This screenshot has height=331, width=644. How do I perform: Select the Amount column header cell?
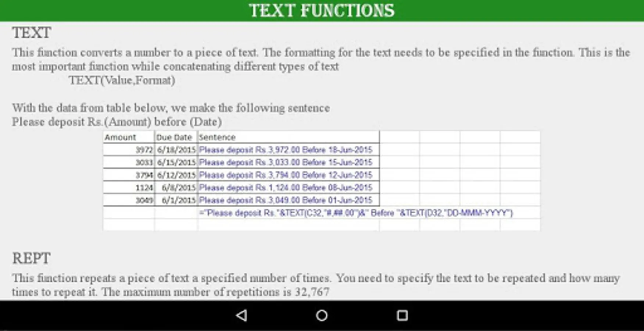click(x=129, y=137)
